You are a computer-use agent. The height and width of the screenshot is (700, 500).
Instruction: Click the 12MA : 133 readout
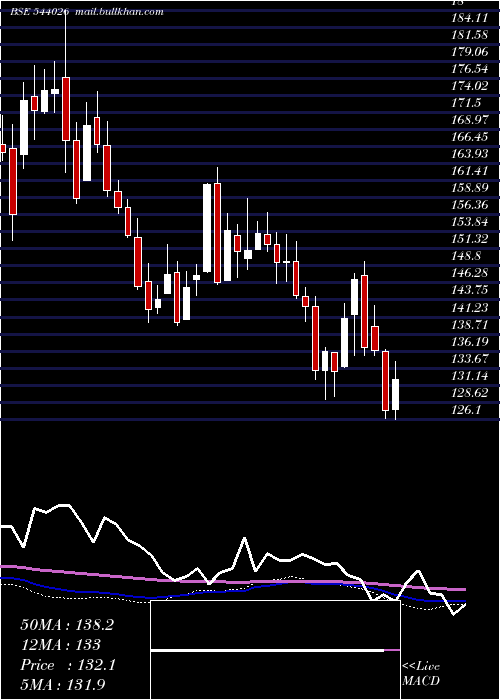60,645
